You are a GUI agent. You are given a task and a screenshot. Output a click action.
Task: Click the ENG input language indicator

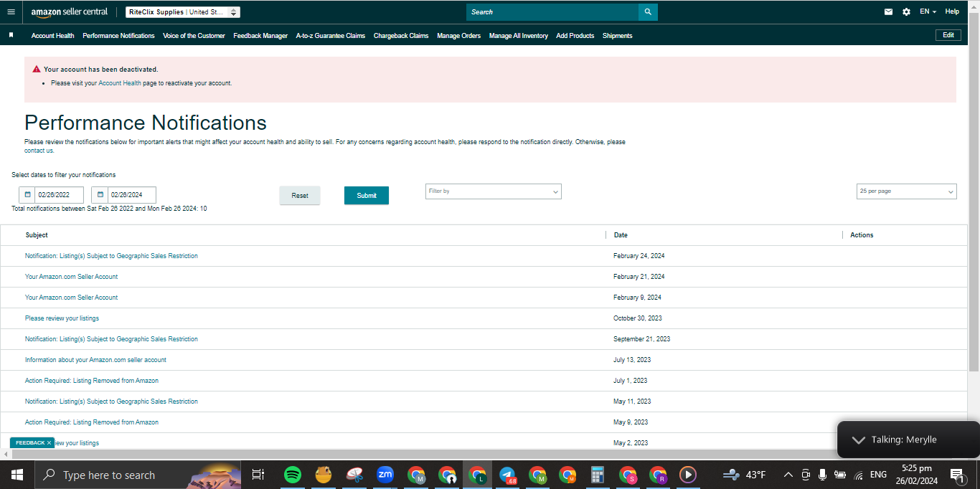[x=878, y=475]
